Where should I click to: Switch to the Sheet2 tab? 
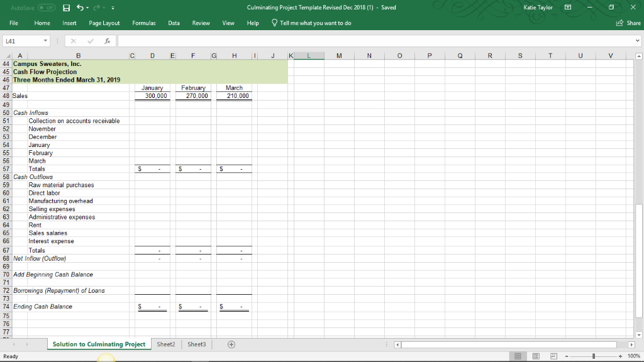pyautogui.click(x=165, y=344)
